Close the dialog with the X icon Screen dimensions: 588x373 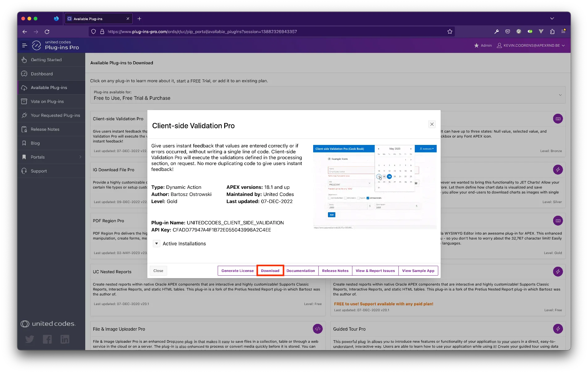pyautogui.click(x=432, y=124)
